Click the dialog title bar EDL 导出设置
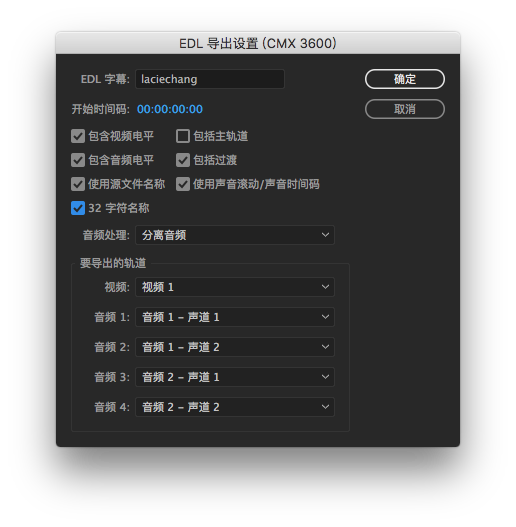The image size is (516, 527). click(258, 43)
